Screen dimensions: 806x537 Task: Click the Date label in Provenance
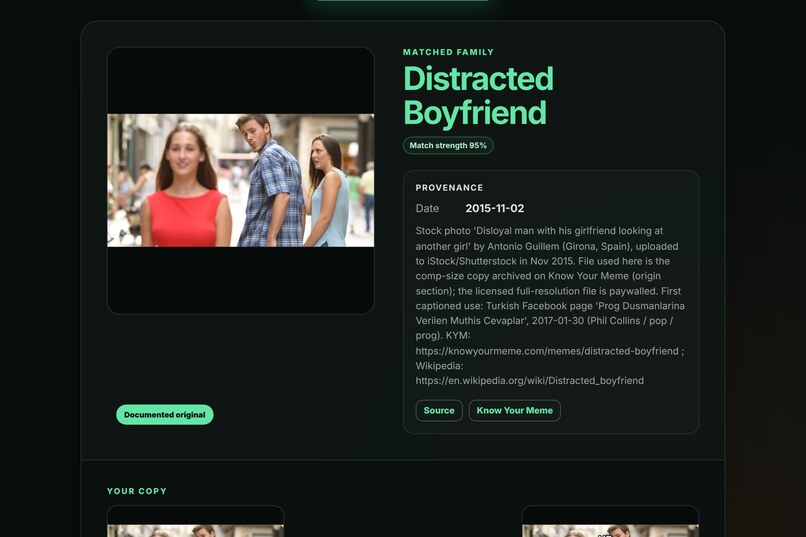427,209
